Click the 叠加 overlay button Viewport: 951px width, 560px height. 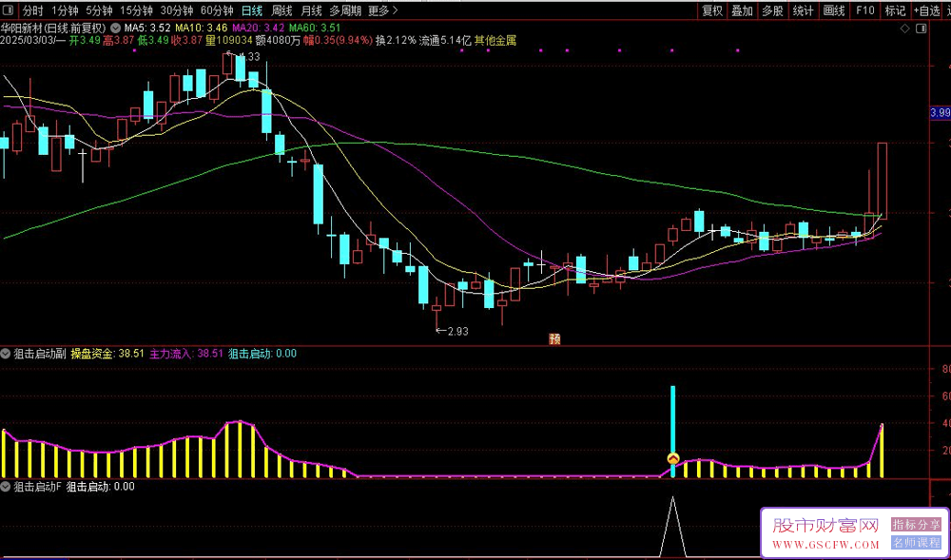pos(742,10)
